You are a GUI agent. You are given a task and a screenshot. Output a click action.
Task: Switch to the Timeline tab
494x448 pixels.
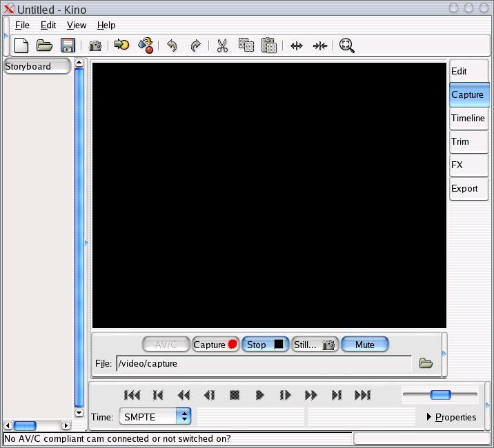tap(468, 118)
